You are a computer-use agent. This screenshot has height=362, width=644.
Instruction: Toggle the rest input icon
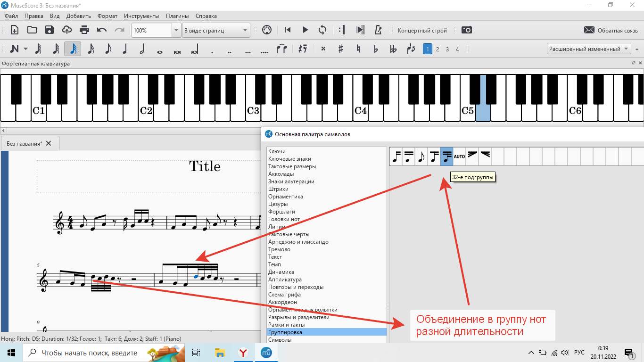click(x=303, y=49)
